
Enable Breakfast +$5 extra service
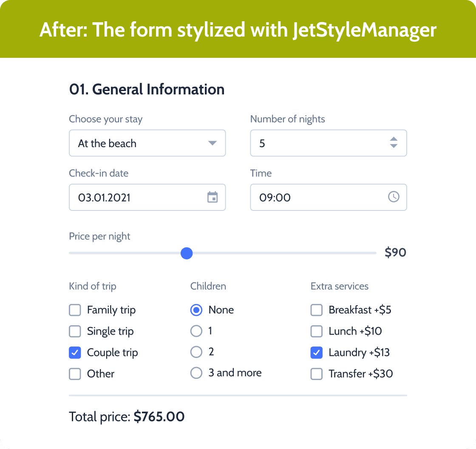point(316,310)
